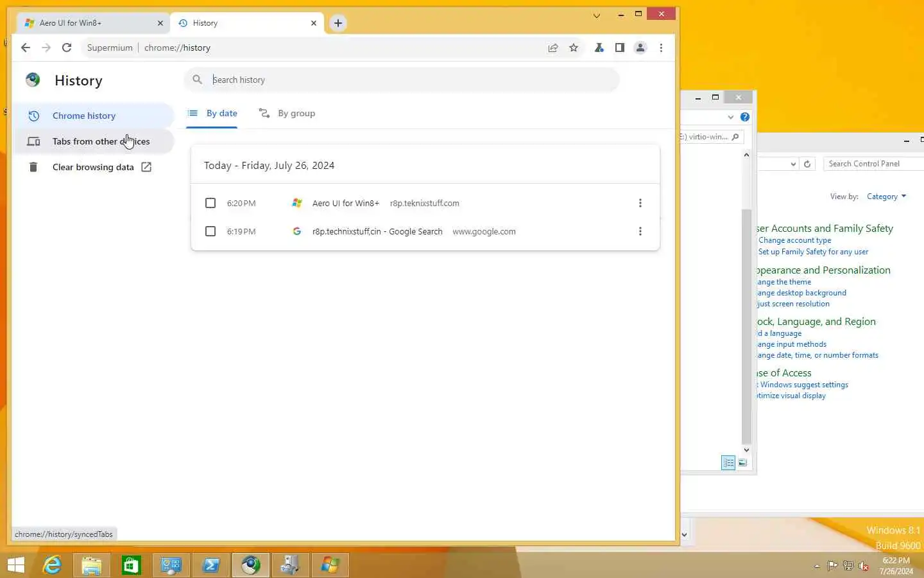Screen dimensions: 924x578
Task: Switch Explorer to large icons view icon
Action: (742, 462)
